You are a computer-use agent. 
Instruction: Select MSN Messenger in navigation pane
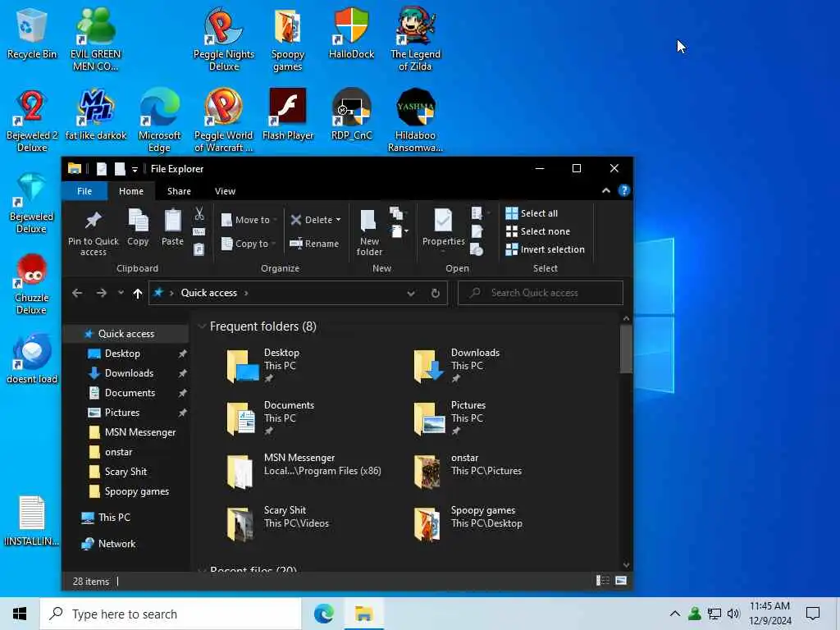coord(139,432)
